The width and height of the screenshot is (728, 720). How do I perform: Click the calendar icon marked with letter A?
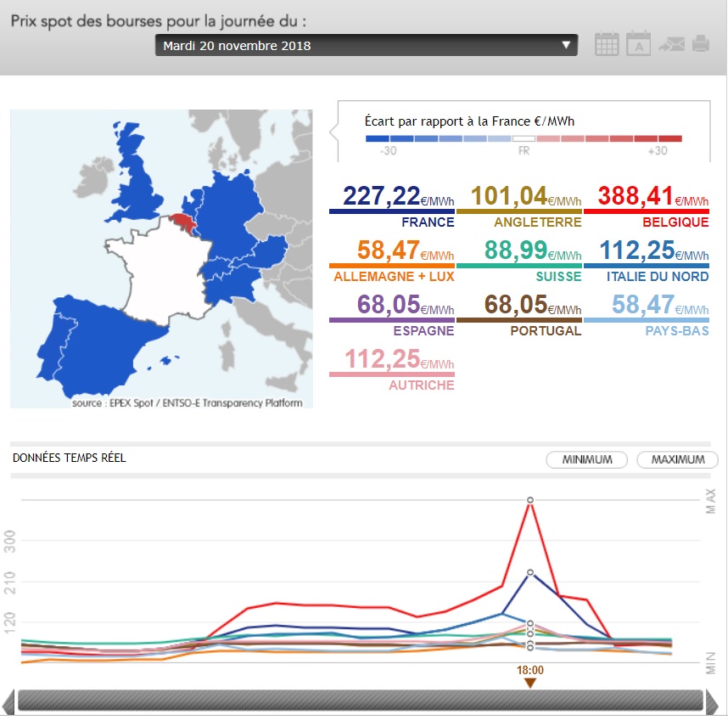click(x=638, y=44)
